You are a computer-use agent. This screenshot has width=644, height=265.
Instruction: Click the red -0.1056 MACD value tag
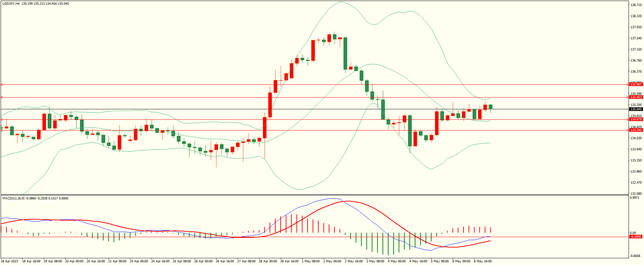coord(635,237)
